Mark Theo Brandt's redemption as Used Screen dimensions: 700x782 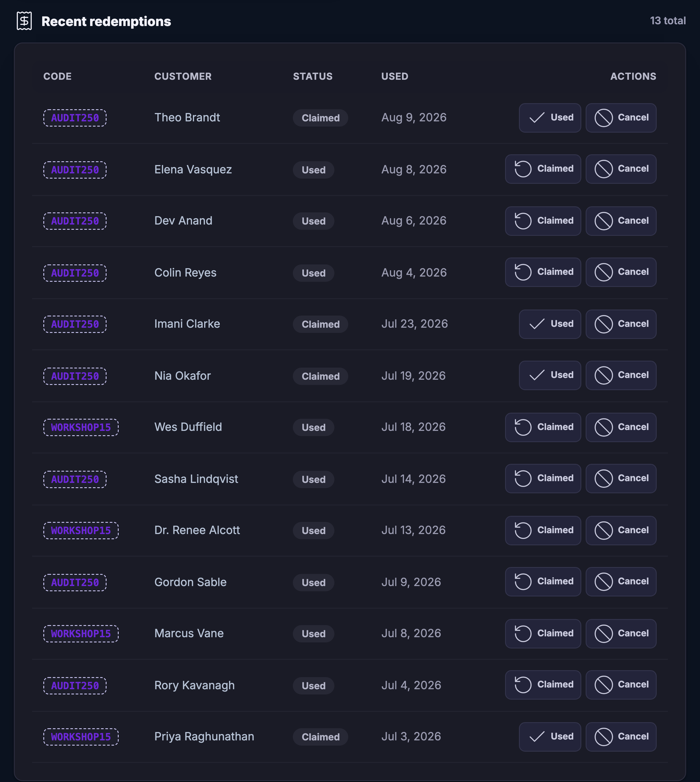[x=550, y=118]
